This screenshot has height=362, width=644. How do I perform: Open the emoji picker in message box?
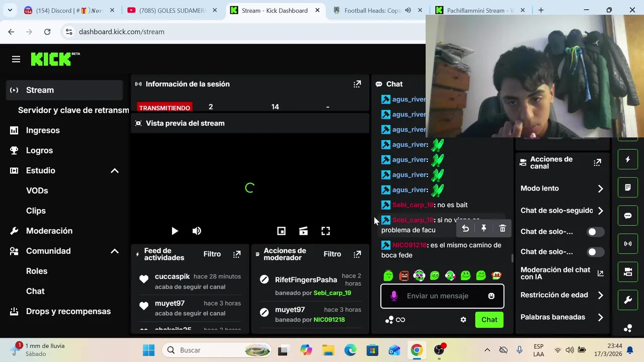pos(492,296)
